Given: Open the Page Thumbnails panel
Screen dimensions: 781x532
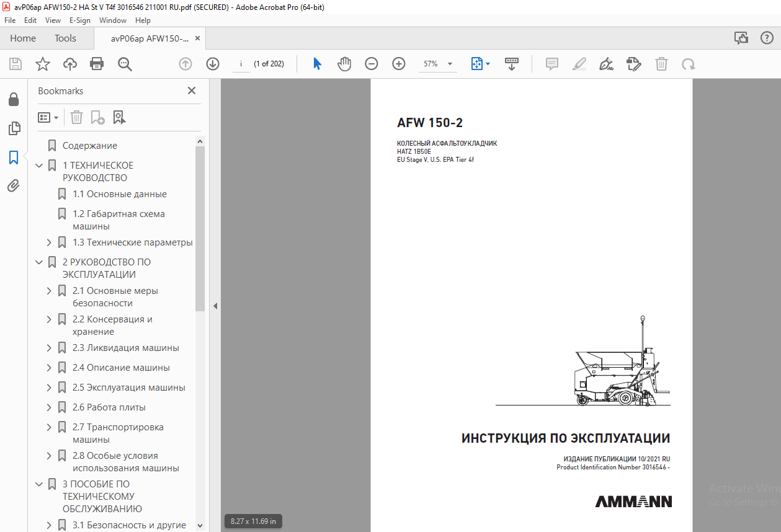Looking at the screenshot, I should [x=14, y=129].
